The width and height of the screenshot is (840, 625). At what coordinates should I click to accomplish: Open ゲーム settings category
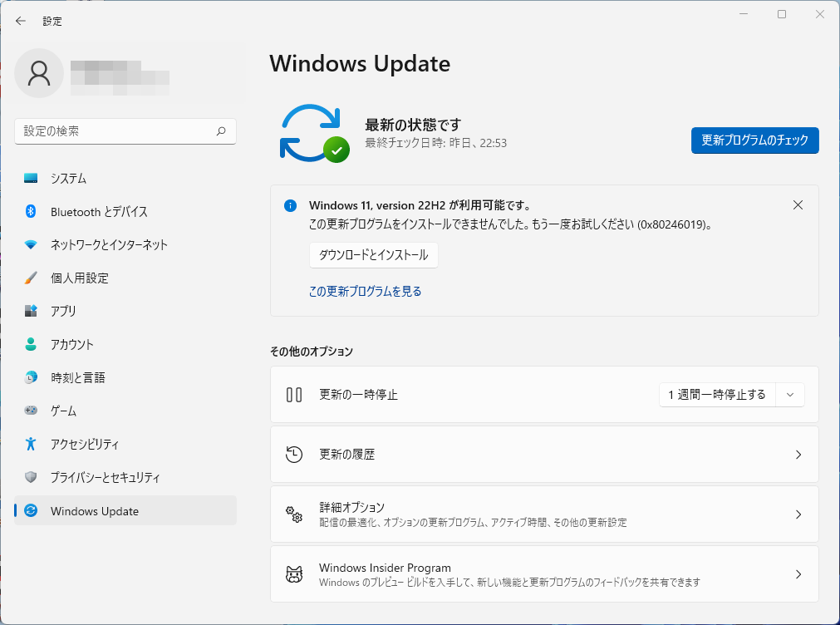[x=125, y=411]
